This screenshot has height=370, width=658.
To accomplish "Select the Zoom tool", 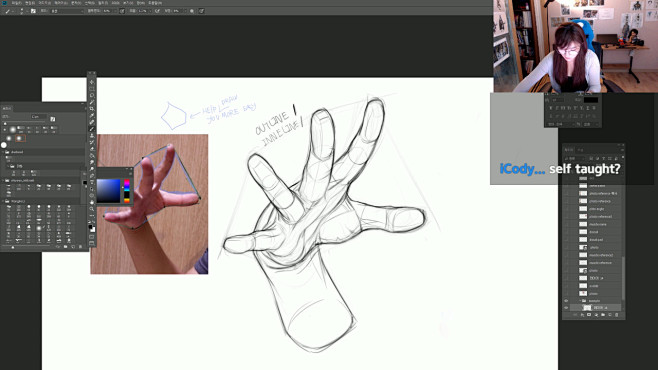I will coord(91,209).
